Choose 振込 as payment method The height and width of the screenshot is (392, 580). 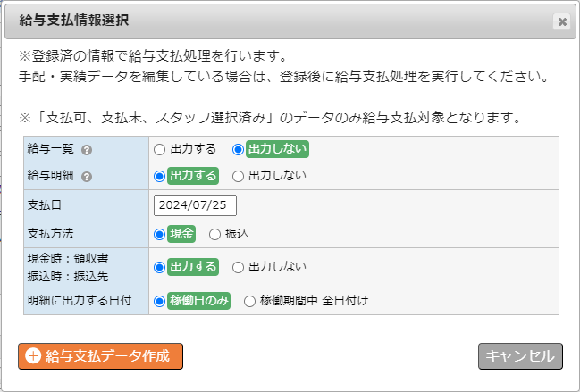click(x=214, y=234)
